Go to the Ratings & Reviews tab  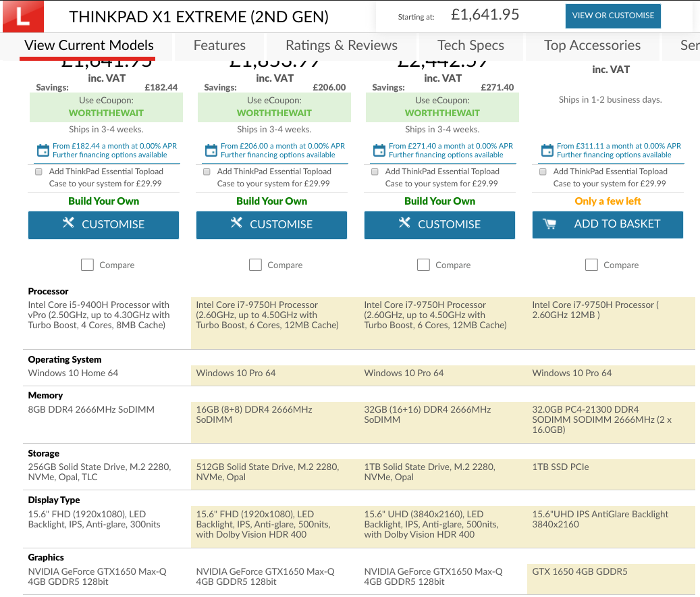pyautogui.click(x=342, y=45)
